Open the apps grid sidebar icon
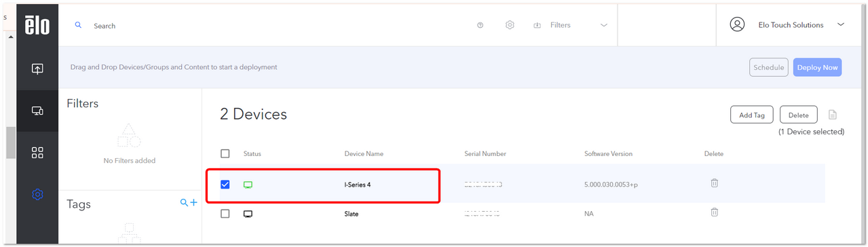 [x=37, y=153]
